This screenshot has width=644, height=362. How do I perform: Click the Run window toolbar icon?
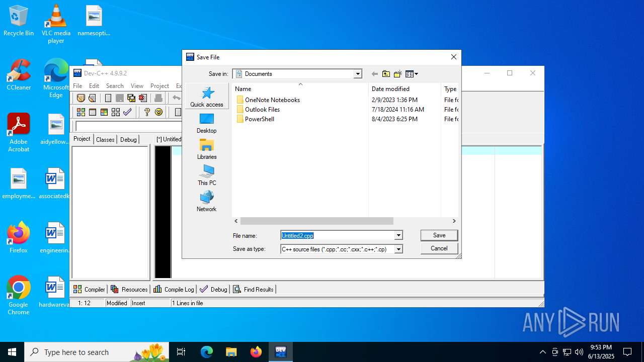point(92,112)
